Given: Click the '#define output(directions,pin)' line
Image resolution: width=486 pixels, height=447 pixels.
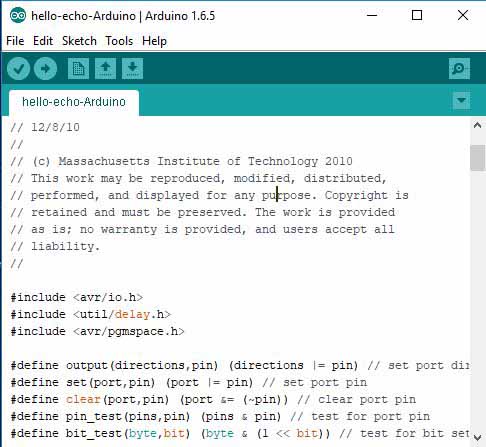Looking at the screenshot, I should [240, 365].
